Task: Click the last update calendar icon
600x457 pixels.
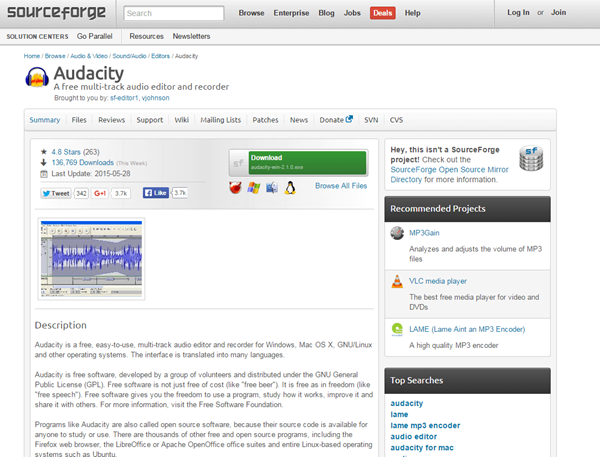Action: pos(44,174)
